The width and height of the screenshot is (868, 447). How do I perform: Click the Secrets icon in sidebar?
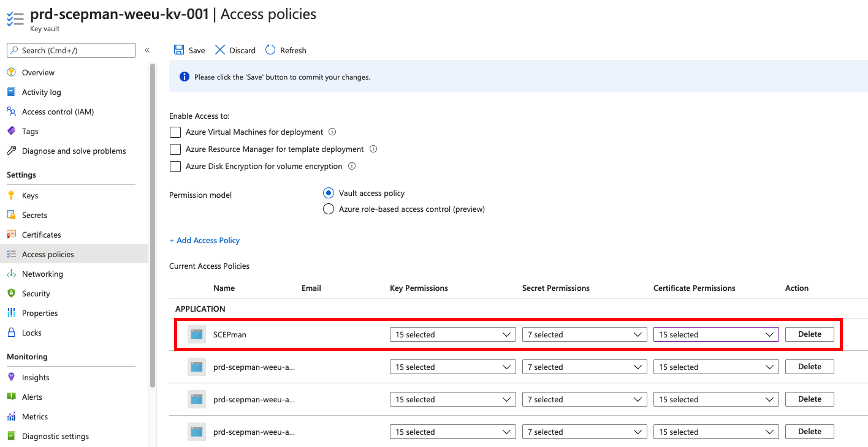coord(11,215)
